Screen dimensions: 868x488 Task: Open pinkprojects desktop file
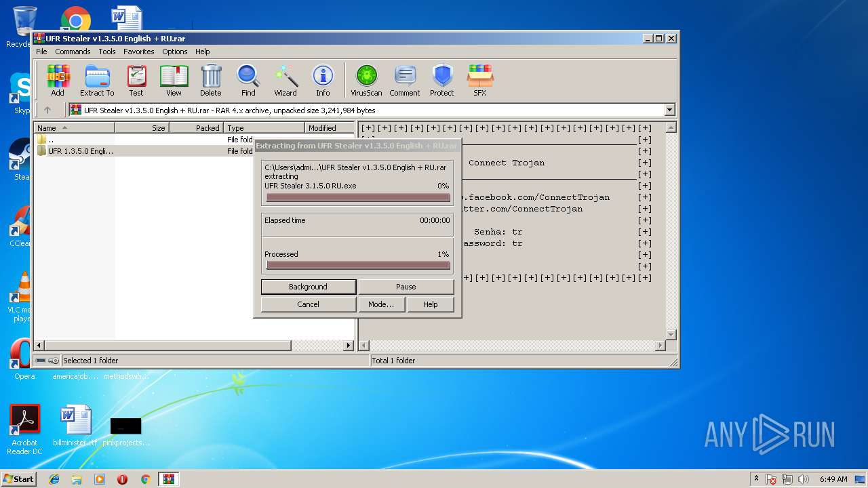(126, 432)
